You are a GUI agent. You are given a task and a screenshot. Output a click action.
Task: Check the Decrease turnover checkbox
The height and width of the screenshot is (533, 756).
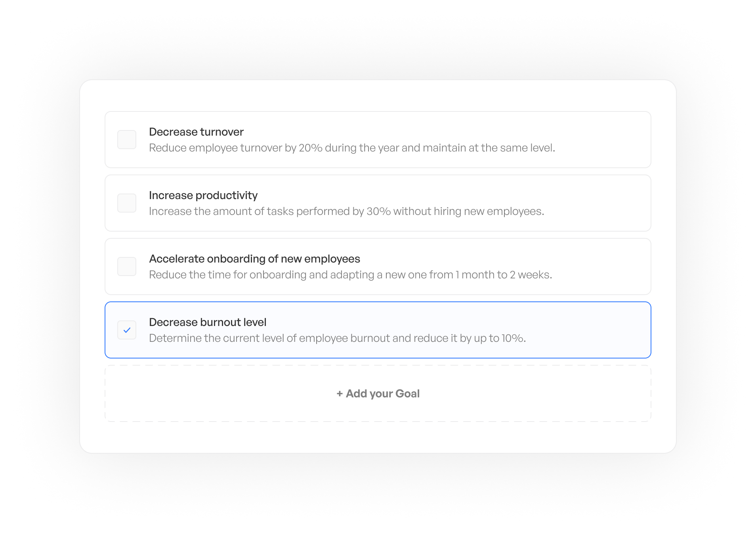127,140
